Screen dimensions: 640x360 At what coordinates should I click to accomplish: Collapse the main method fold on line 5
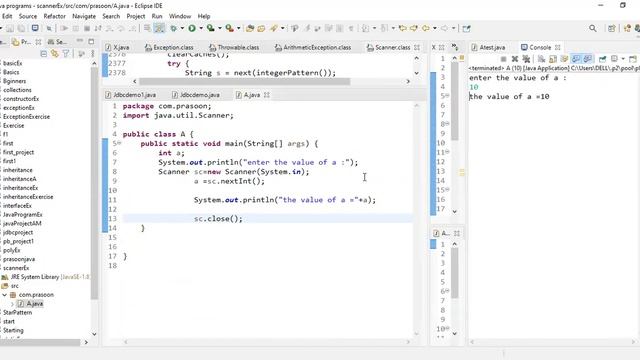(x=119, y=143)
